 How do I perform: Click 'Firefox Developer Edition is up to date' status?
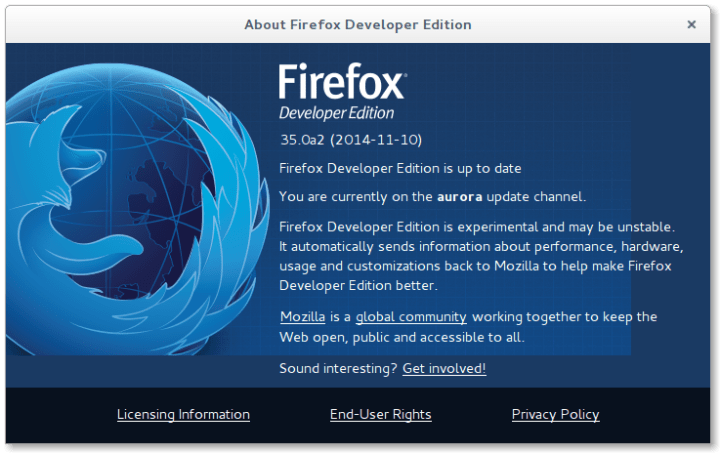coord(400,168)
